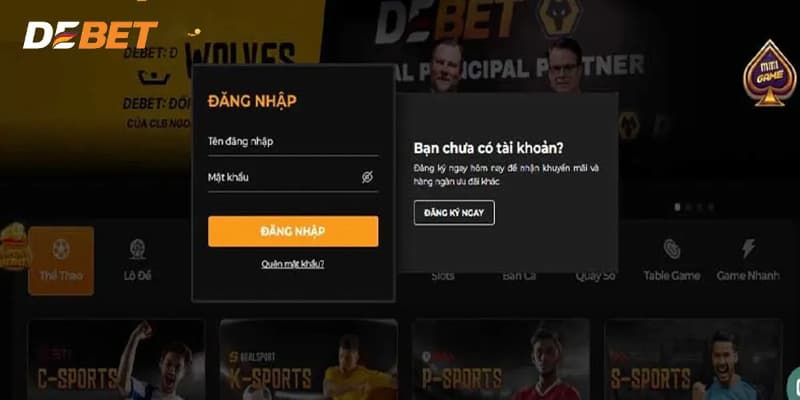The width and height of the screenshot is (800, 400).
Task: Select the Thể Thao soccer ball icon
Action: pyautogui.click(x=61, y=249)
